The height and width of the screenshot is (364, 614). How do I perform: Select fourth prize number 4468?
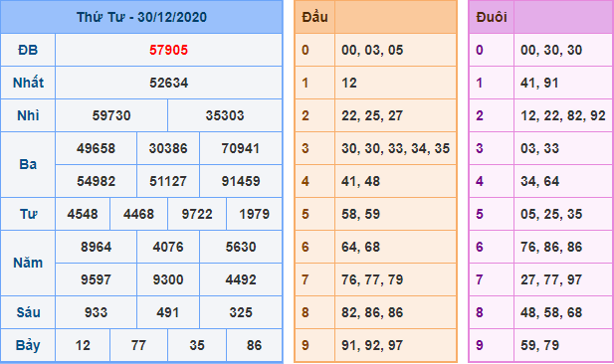138,215
